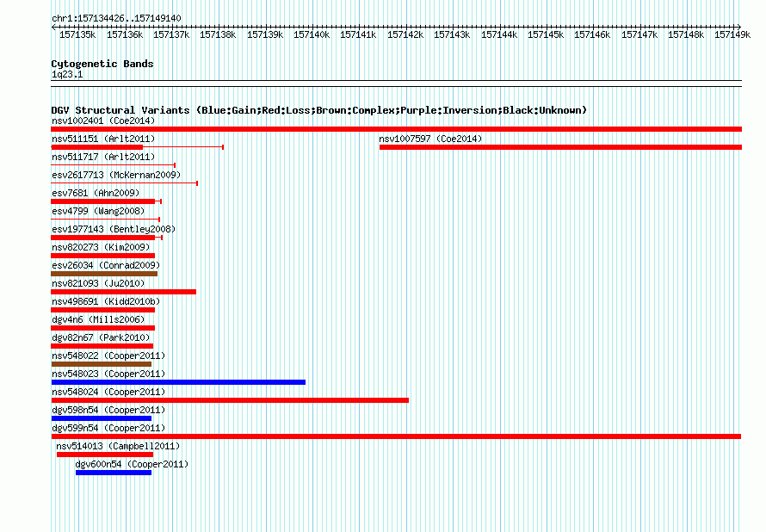Click the 157142k ruler tick label
The image size is (766, 532).
click(x=405, y=34)
